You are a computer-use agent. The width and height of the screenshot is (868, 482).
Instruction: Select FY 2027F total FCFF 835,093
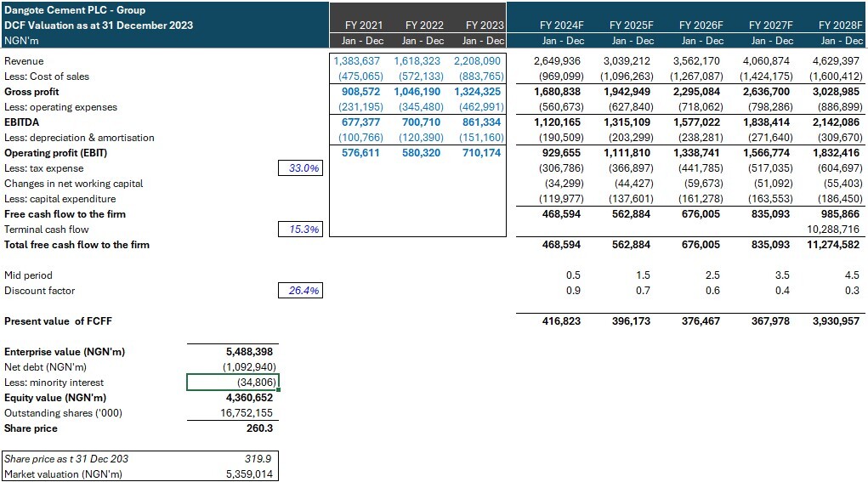point(770,245)
